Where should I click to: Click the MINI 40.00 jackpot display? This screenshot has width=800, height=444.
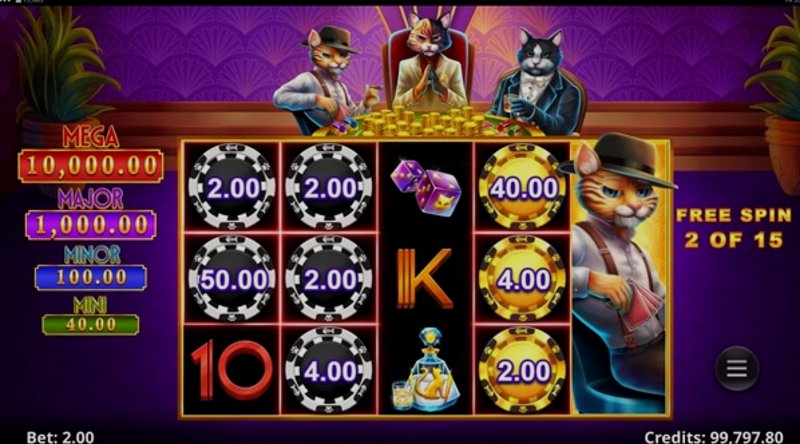click(91, 325)
